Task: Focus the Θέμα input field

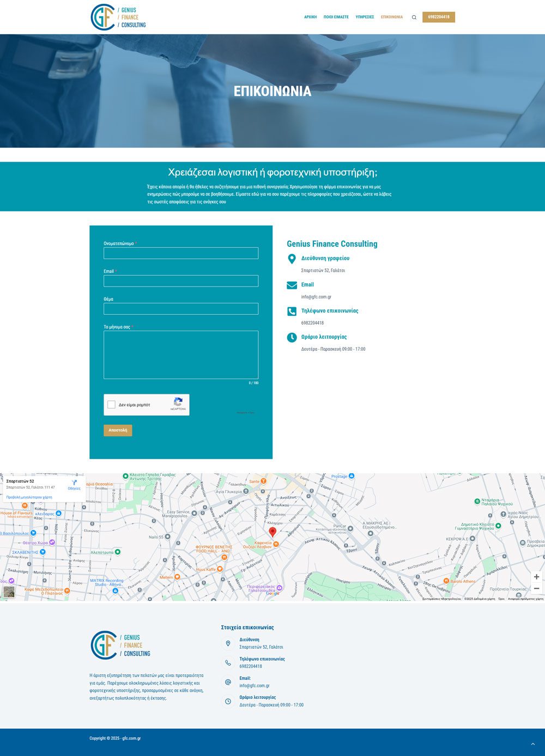Action: tap(181, 309)
